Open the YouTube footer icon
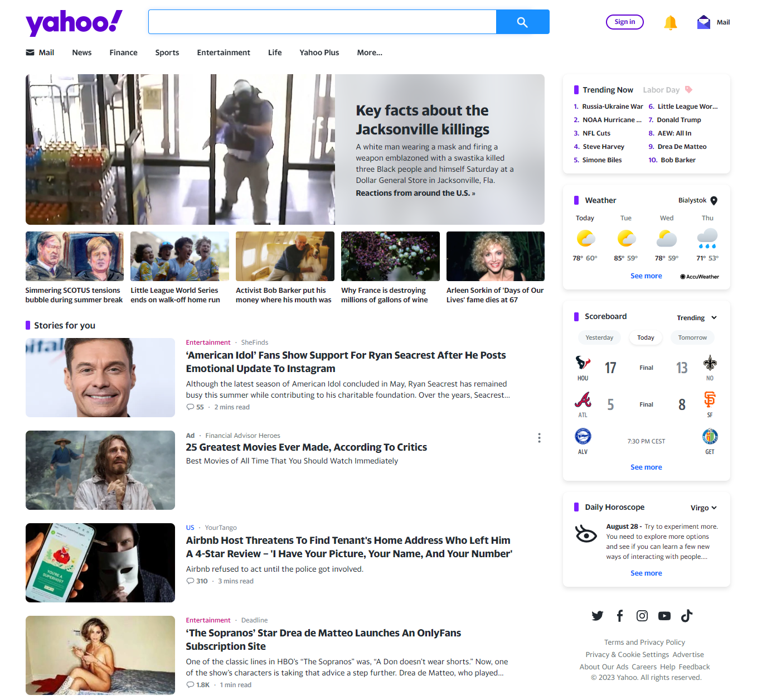 tap(664, 616)
